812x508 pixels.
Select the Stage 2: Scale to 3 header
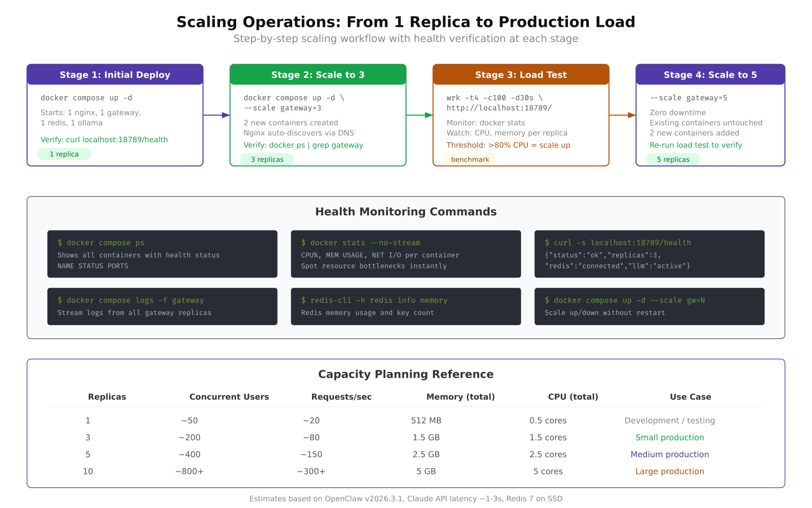coord(318,75)
